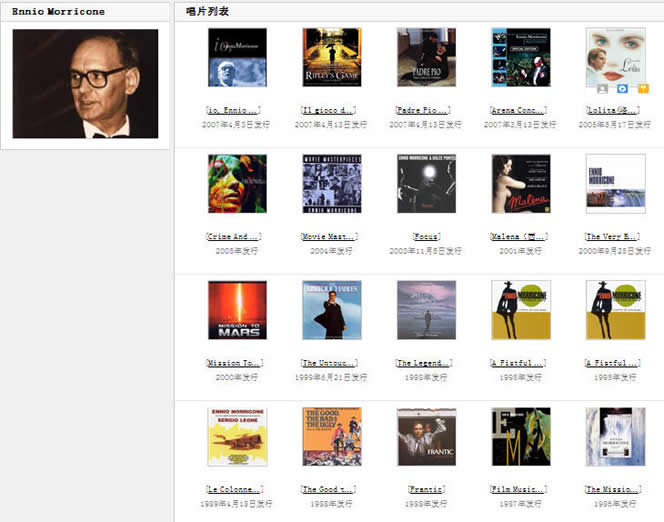Screen dimensions: 664x522
Task: Click the release date under Le Colonne
Action: point(236,504)
